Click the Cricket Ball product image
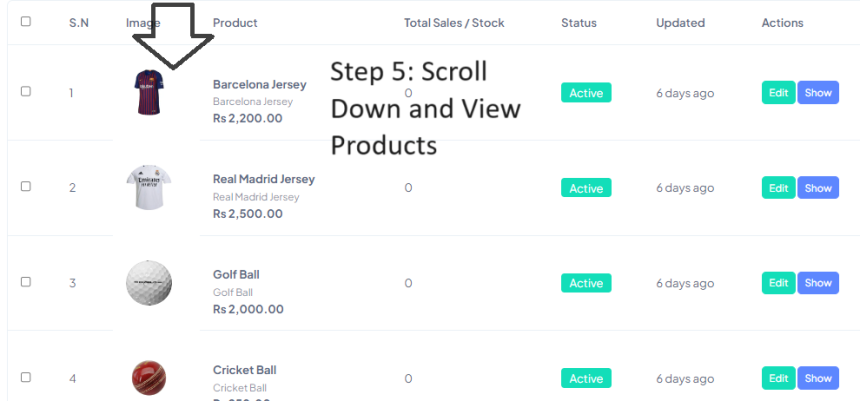Viewport: 860px width, 401px height. tap(148, 378)
